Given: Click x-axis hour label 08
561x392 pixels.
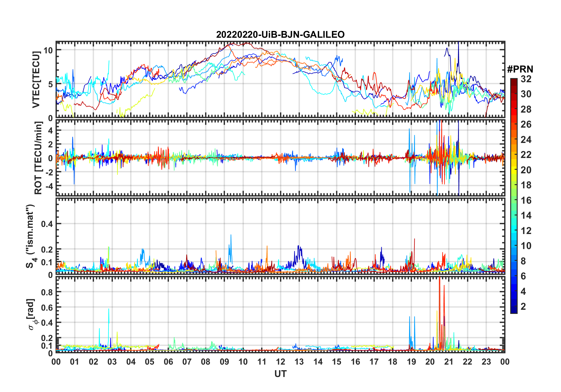Looking at the screenshot, I should 206,362.
